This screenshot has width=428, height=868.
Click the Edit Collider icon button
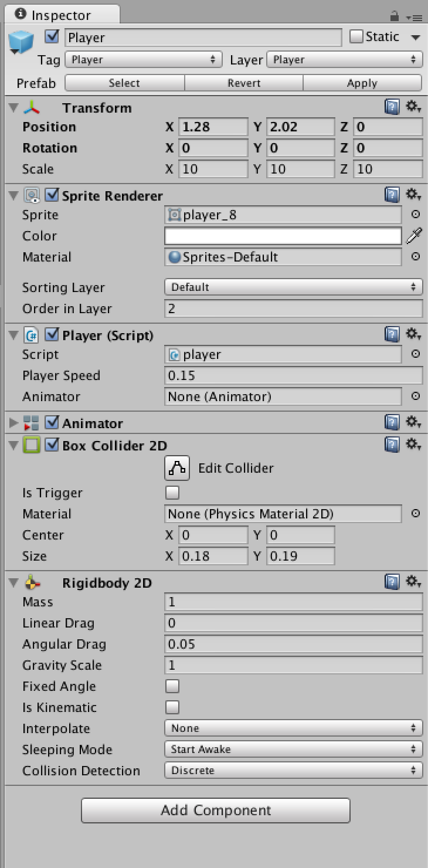pos(178,468)
